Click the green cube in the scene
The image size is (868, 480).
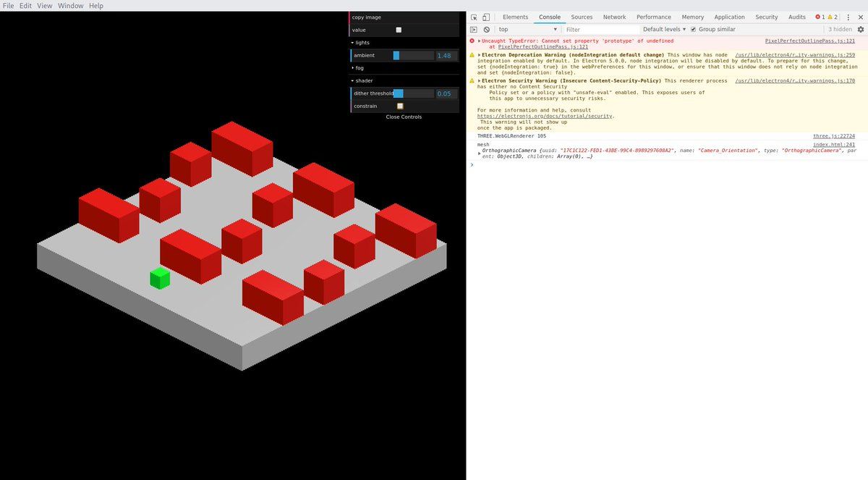[160, 278]
